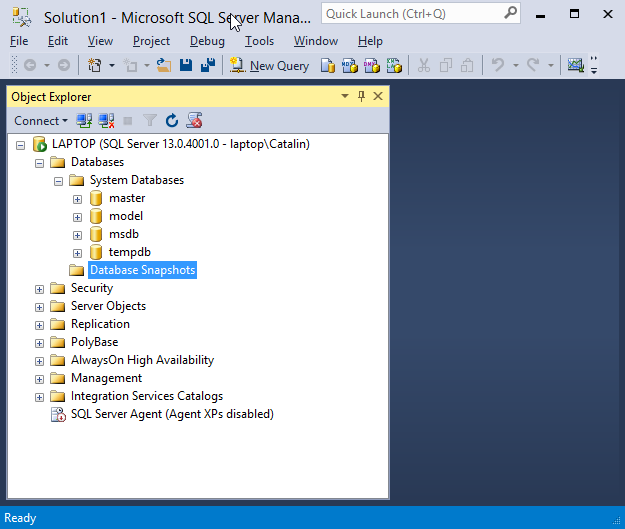Screen dimensions: 625x529
Task: Open the Connect dropdown in Object Explorer
Action: coord(41,120)
